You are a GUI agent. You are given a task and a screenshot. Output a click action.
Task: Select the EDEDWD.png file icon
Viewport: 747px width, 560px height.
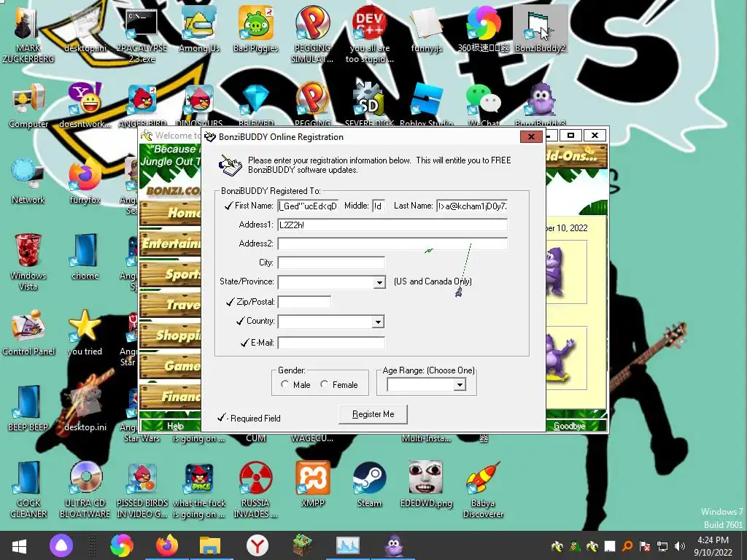point(426,485)
